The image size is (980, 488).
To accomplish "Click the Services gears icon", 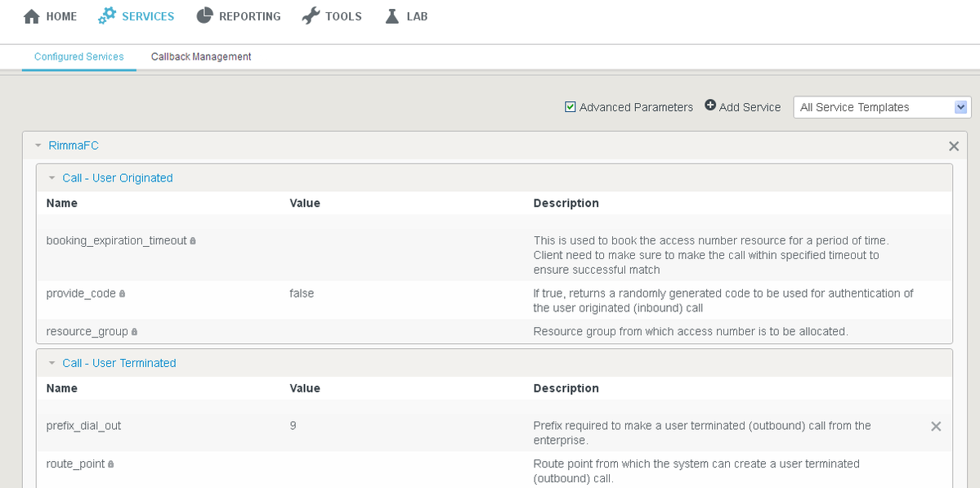I will tap(107, 16).
